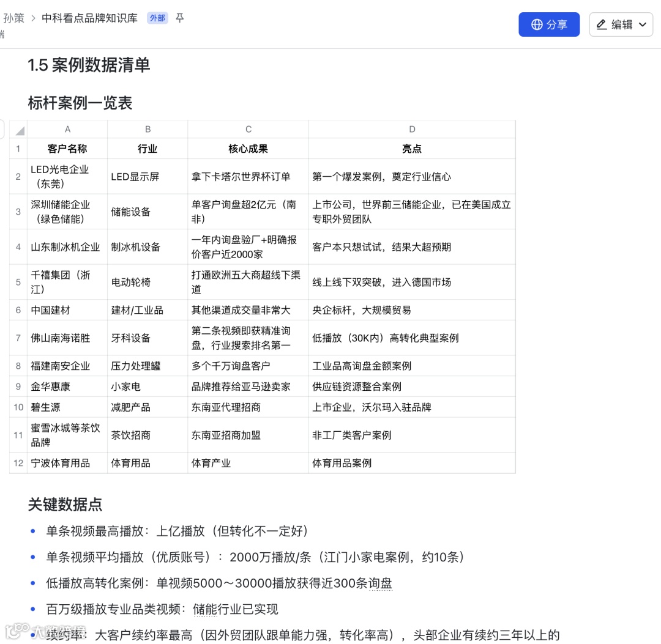Click the cell 小家电
Screen dimensions: 661x644
coord(148,387)
